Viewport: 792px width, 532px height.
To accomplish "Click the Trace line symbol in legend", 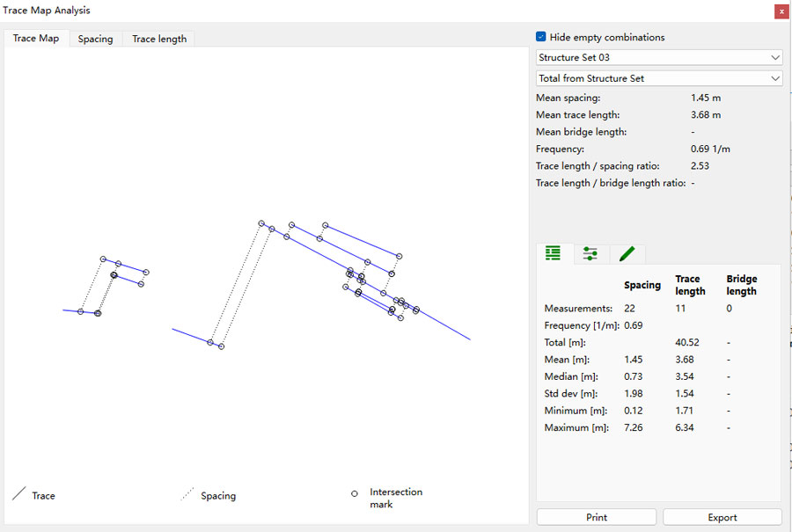I will pyautogui.click(x=19, y=495).
